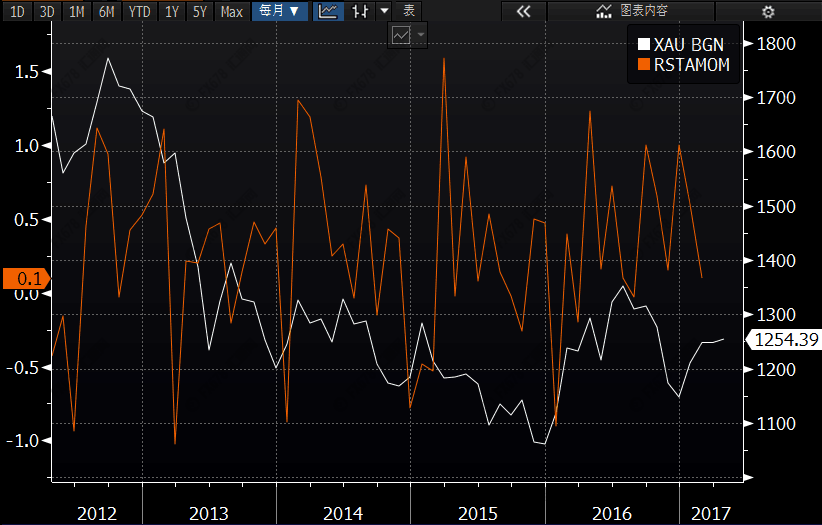Open chart settings gear icon
This screenshot has width=822, height=525.
(x=768, y=11)
